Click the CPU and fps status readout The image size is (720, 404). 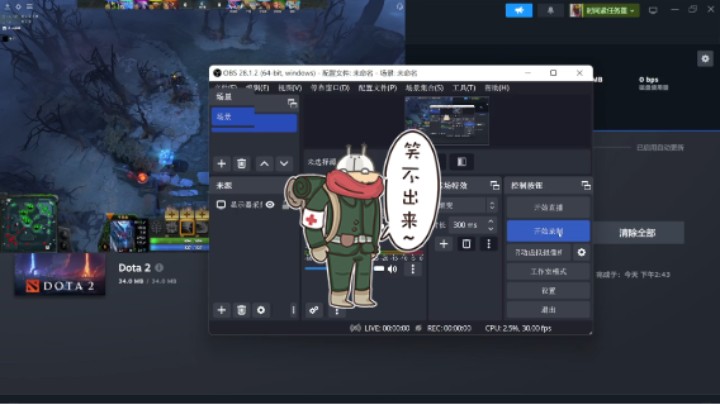(x=518, y=328)
